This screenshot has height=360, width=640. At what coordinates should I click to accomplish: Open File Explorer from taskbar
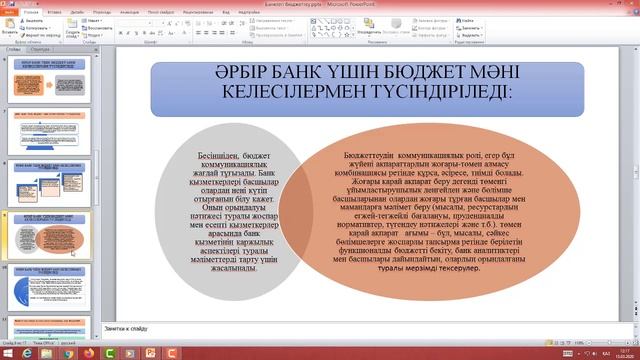pos(47,353)
